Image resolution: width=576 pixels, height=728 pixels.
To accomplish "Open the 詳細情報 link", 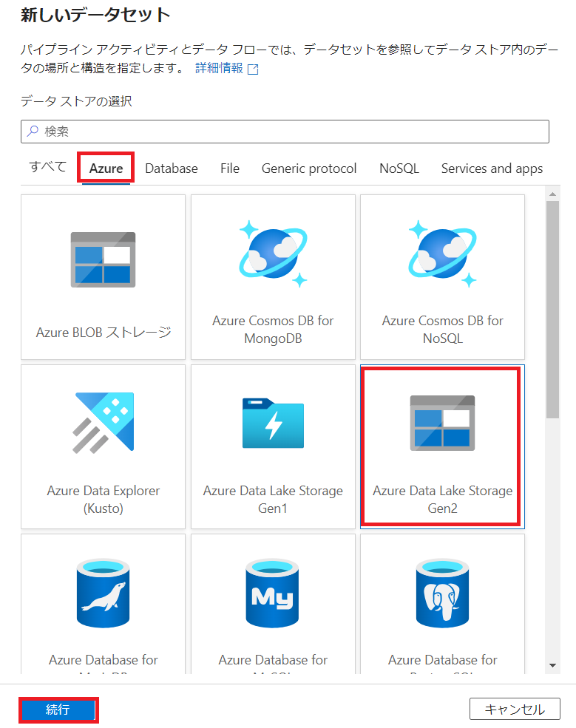I will pyautogui.click(x=220, y=68).
